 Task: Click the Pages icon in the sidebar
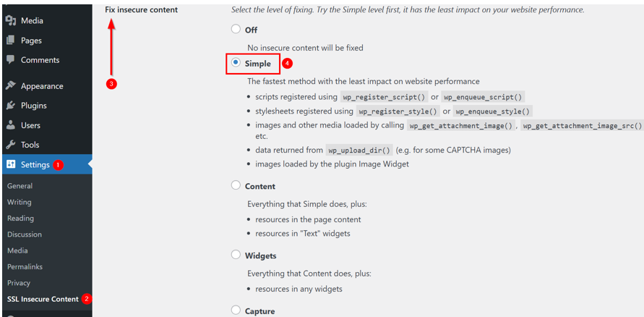point(11,41)
